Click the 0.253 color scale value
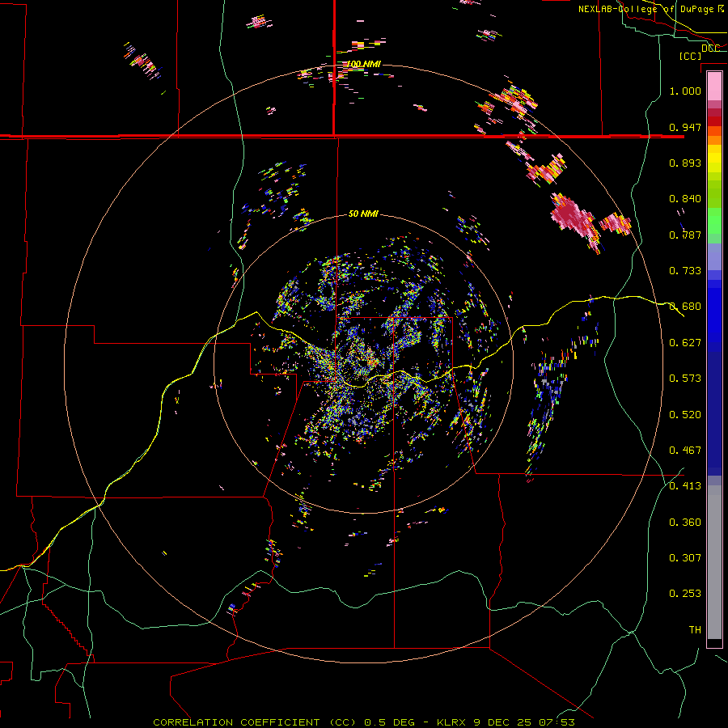 coord(685,594)
